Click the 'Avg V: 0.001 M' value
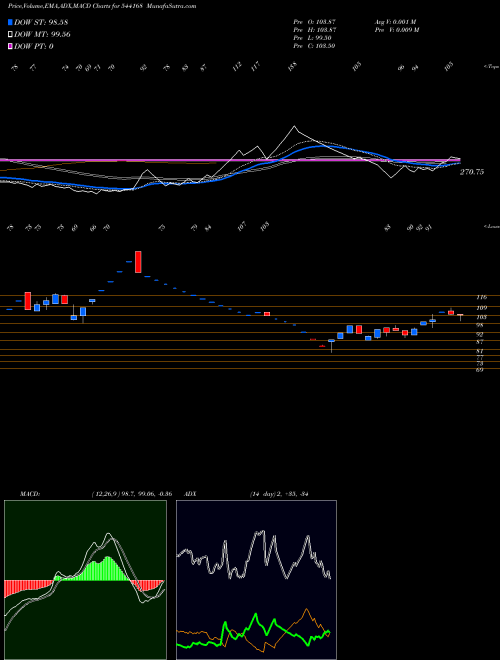Image resolution: width=500 pixels, height=660 pixels. tap(395, 21)
